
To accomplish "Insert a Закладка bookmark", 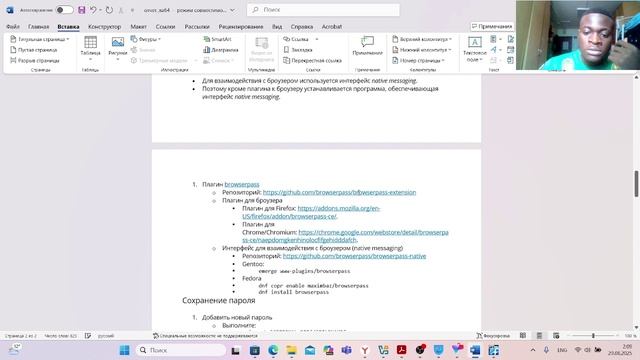I will 298,50.
